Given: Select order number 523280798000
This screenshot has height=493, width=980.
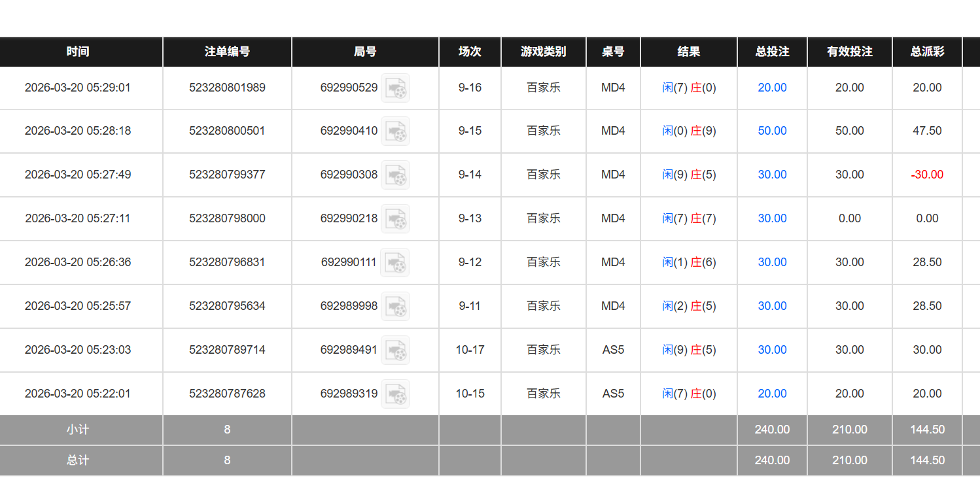Looking at the screenshot, I should 227,218.
